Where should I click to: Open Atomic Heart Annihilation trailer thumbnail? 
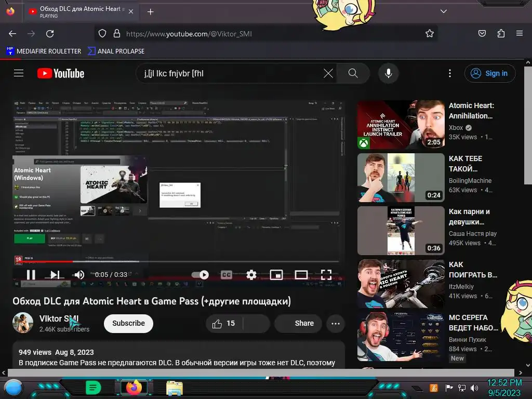[401, 125]
